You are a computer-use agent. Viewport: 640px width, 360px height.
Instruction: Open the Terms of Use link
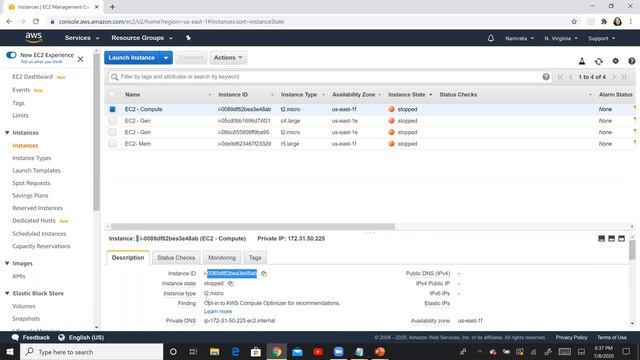611,338
